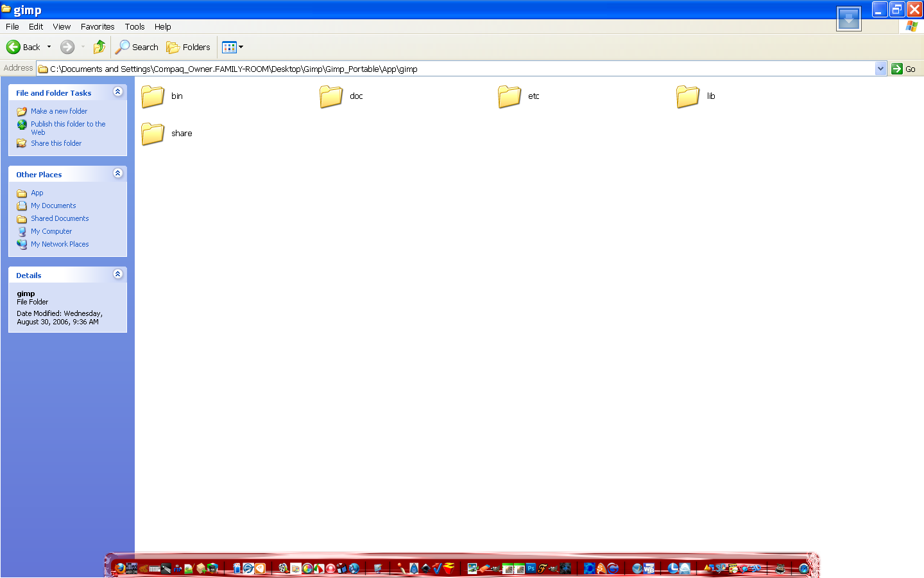
Task: Collapse the Other Places panel
Action: (117, 173)
